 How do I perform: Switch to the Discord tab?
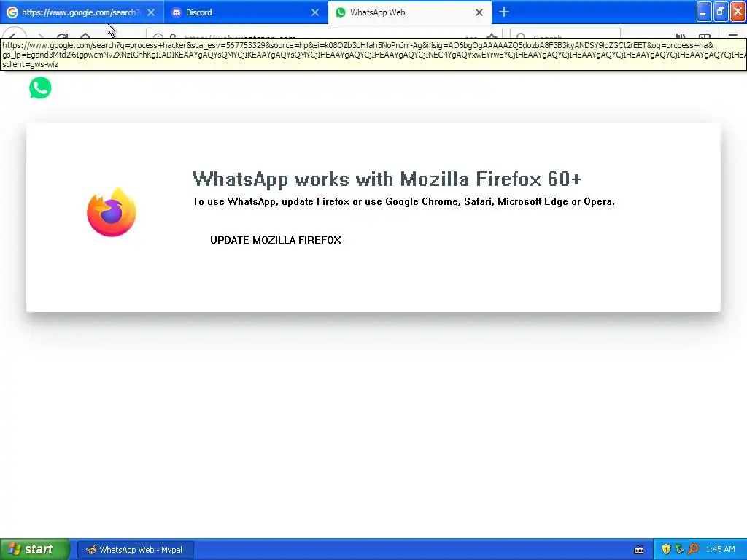245,12
